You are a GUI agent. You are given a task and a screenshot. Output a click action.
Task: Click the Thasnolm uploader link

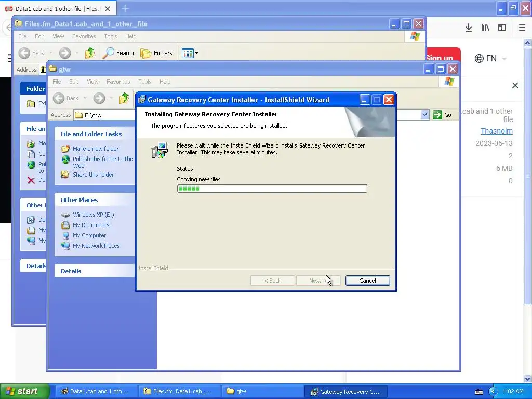point(496,131)
